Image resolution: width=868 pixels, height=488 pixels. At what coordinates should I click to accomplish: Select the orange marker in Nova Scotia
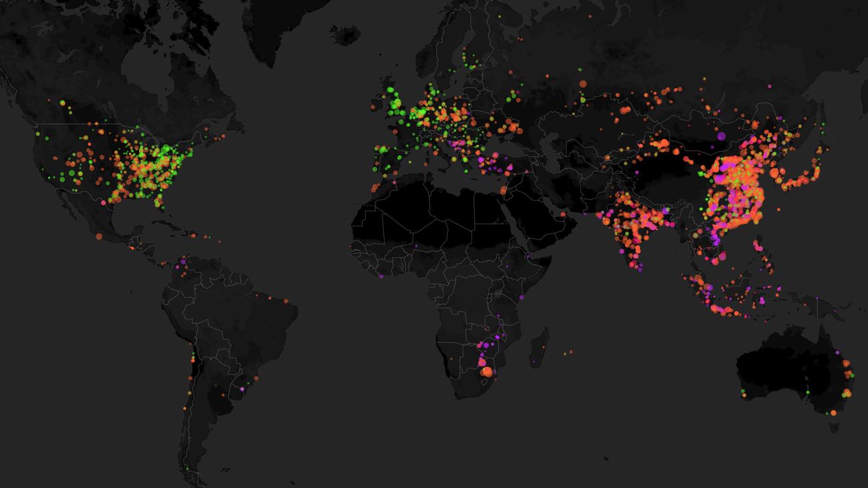pyautogui.click(x=224, y=136)
